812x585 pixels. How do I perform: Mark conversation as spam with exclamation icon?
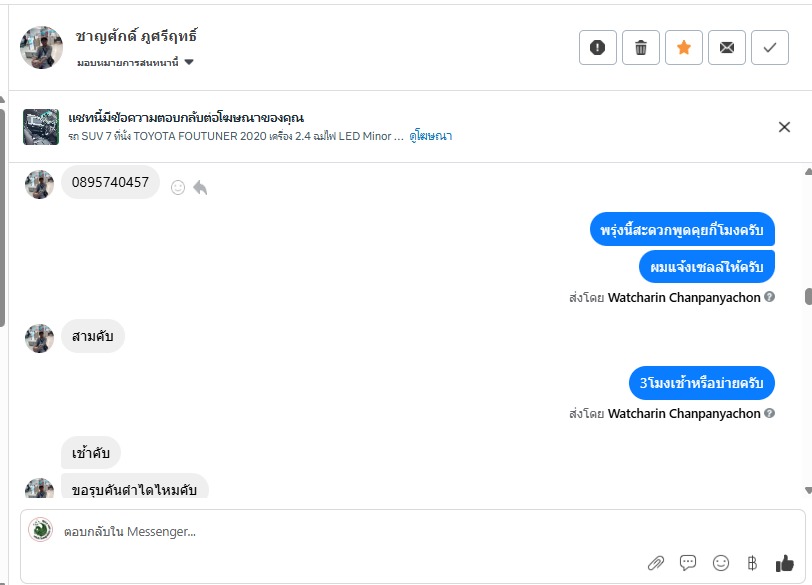598,47
